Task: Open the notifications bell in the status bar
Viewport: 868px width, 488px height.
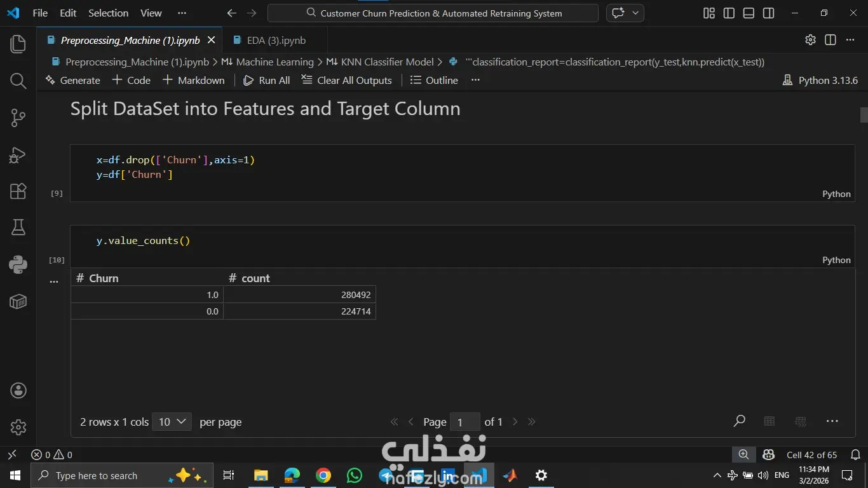Action: 855,455
